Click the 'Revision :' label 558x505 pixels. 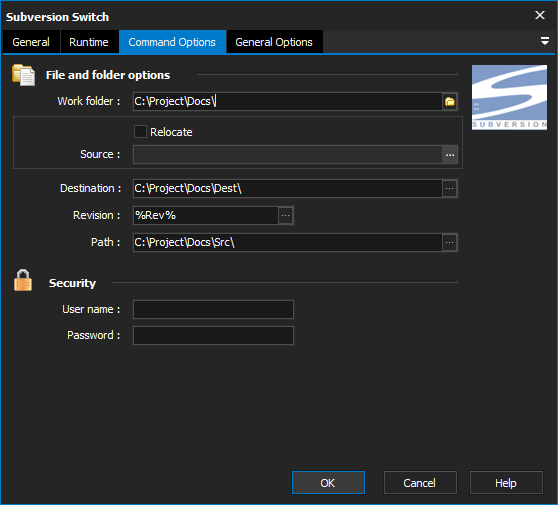[x=96, y=215]
